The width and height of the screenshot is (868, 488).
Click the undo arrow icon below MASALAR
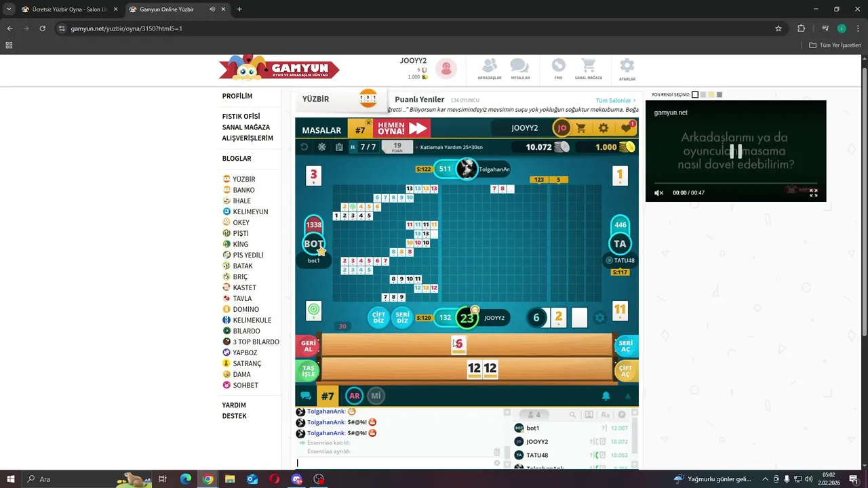coord(304,147)
